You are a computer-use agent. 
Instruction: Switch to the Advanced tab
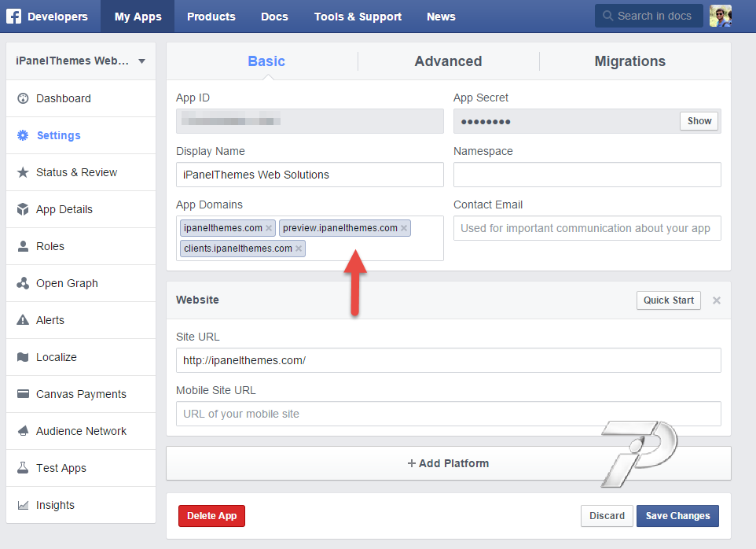pyautogui.click(x=448, y=61)
